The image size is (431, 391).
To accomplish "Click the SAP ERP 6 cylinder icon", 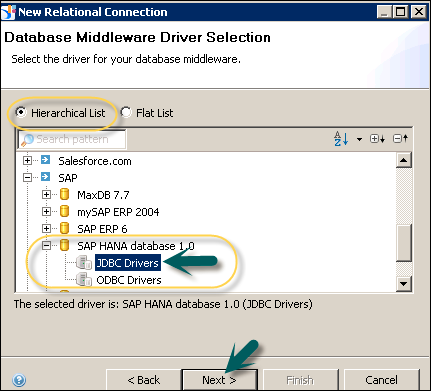I will pos(65,228).
